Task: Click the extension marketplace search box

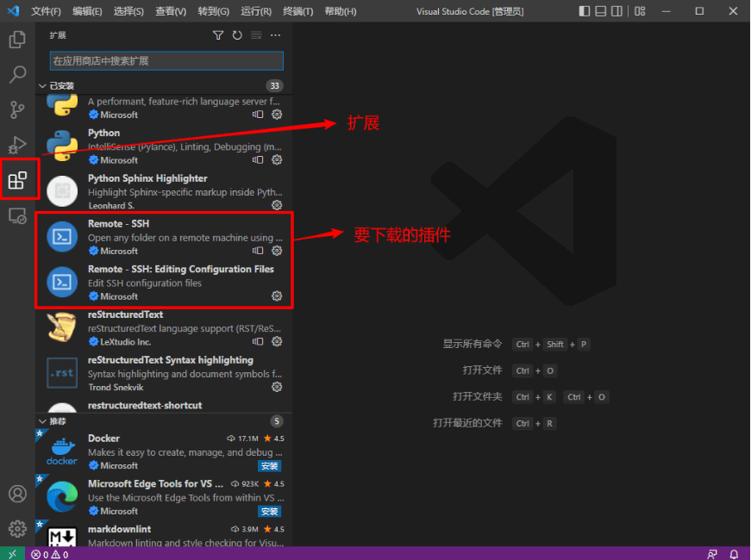Action: [166, 61]
